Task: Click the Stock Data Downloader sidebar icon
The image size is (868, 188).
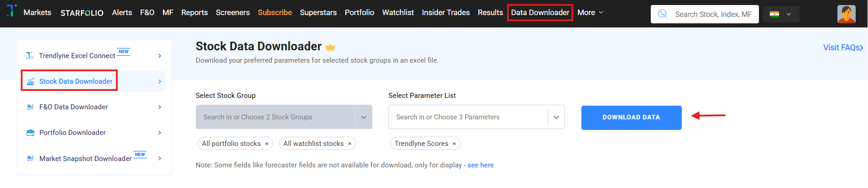Action: pyautogui.click(x=31, y=81)
